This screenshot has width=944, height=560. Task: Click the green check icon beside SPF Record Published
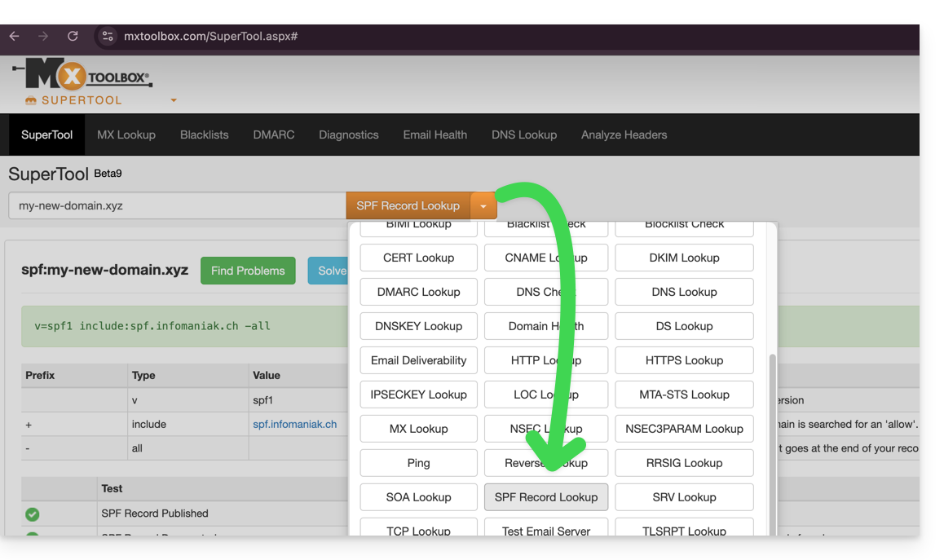coord(33,514)
